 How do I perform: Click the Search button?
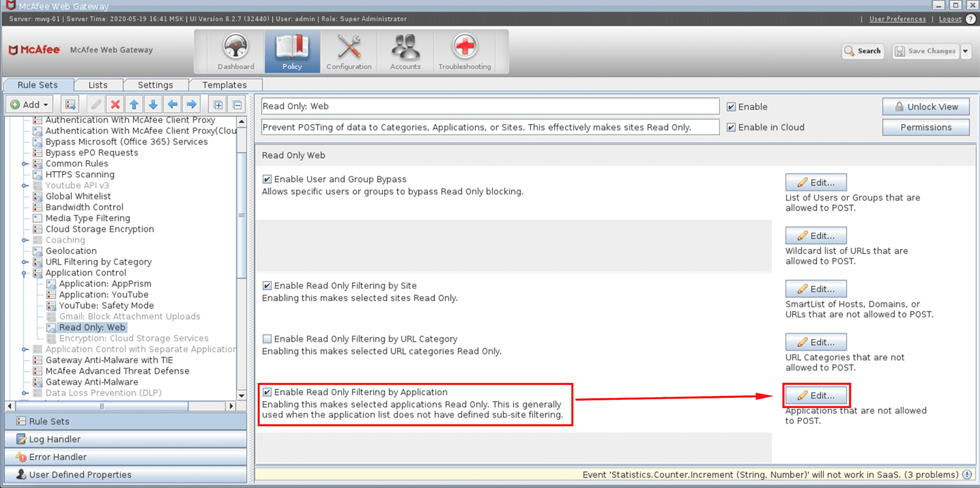(862, 51)
